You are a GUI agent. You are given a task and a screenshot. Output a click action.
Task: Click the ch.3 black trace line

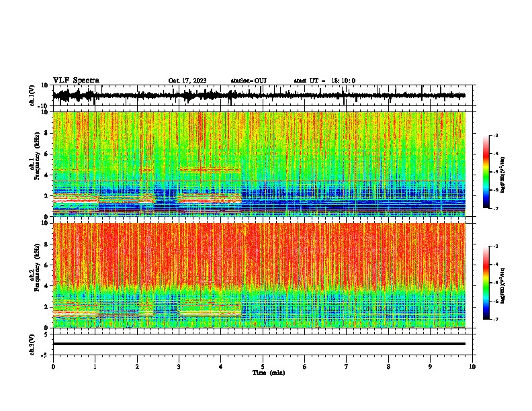point(259,344)
